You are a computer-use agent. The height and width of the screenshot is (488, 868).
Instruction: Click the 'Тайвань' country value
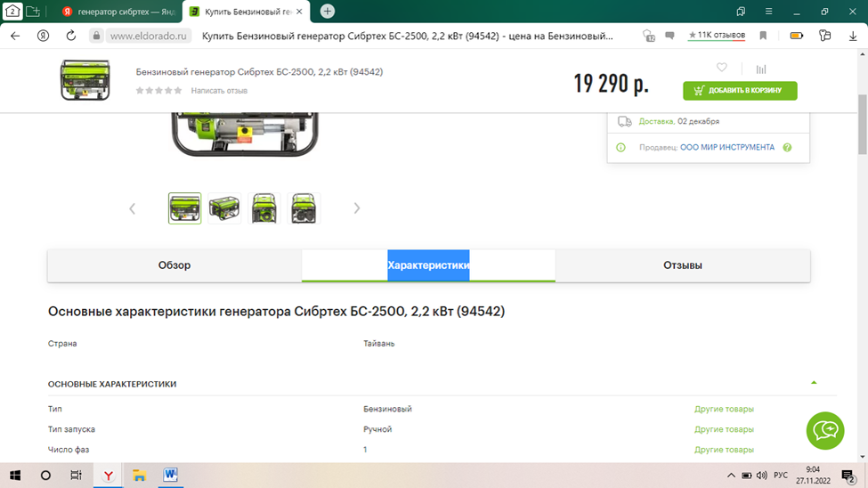(x=378, y=344)
